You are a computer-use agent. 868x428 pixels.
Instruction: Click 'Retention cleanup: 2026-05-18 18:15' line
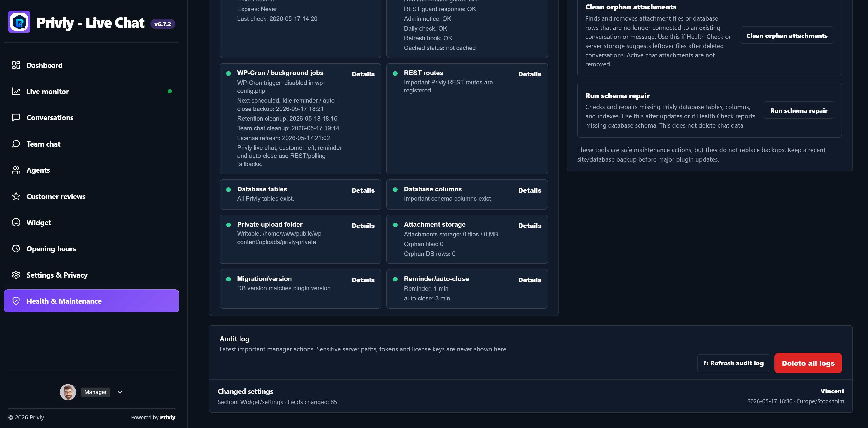point(287,118)
